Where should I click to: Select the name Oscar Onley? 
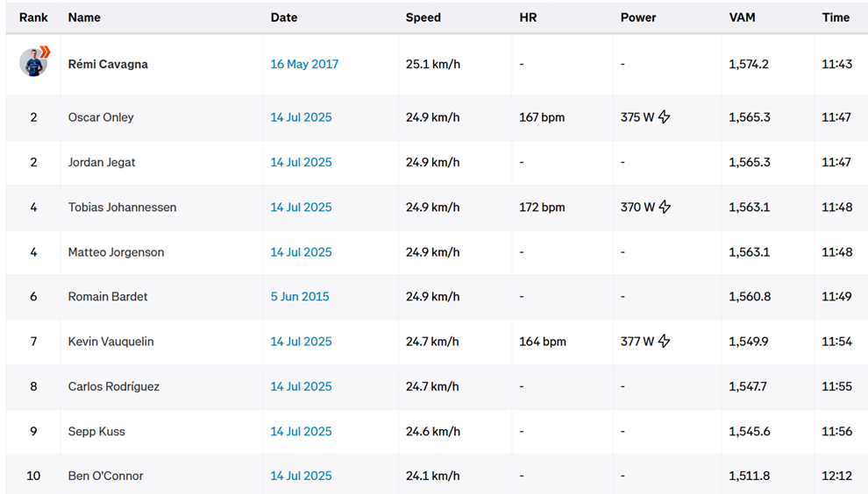(101, 117)
